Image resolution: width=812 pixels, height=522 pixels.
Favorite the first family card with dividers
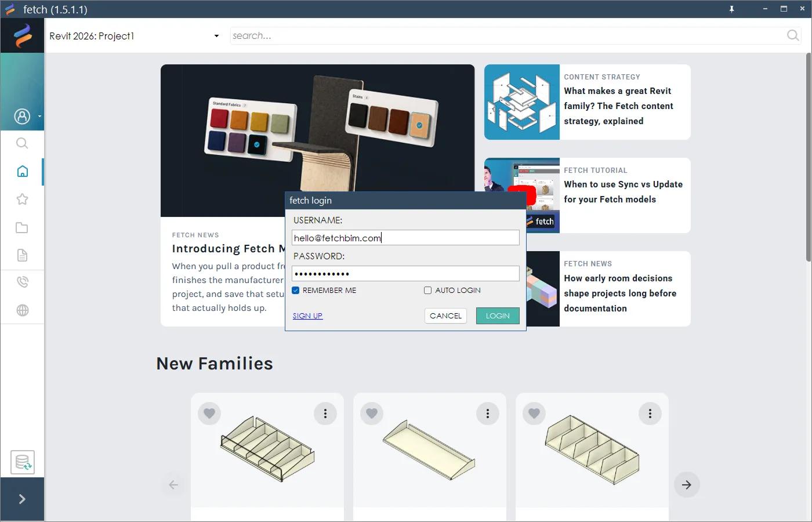point(209,414)
